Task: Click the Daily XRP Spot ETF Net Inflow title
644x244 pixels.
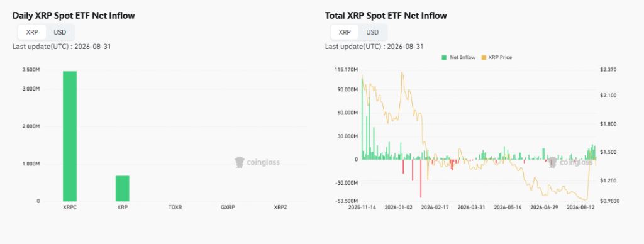Action: point(74,16)
